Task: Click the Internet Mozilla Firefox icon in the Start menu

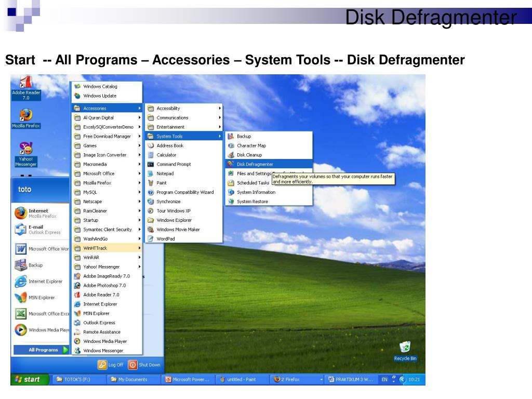Action: tap(20, 213)
